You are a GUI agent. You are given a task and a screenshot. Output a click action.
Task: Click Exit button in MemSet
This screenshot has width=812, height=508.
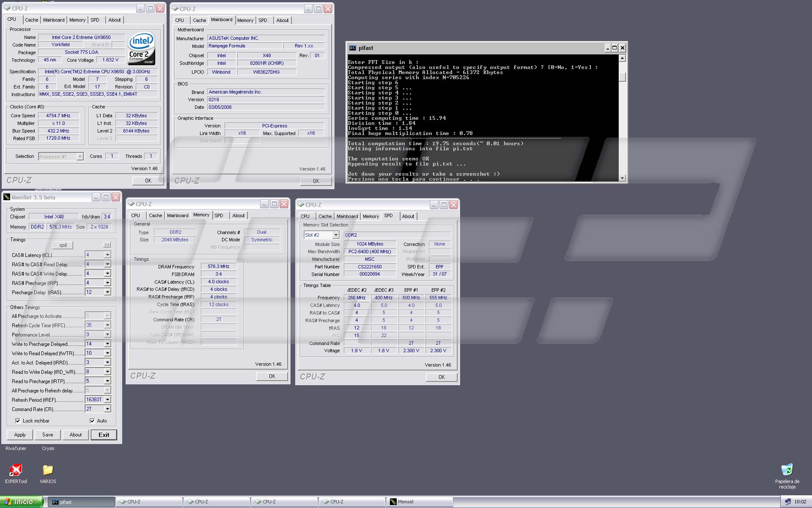click(x=104, y=435)
